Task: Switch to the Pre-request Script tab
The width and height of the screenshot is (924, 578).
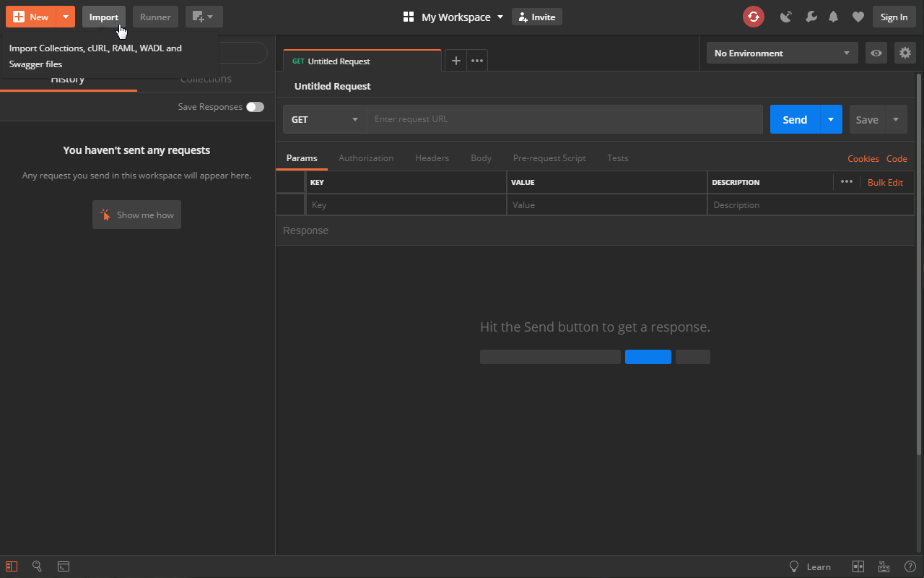Action: coord(549,158)
